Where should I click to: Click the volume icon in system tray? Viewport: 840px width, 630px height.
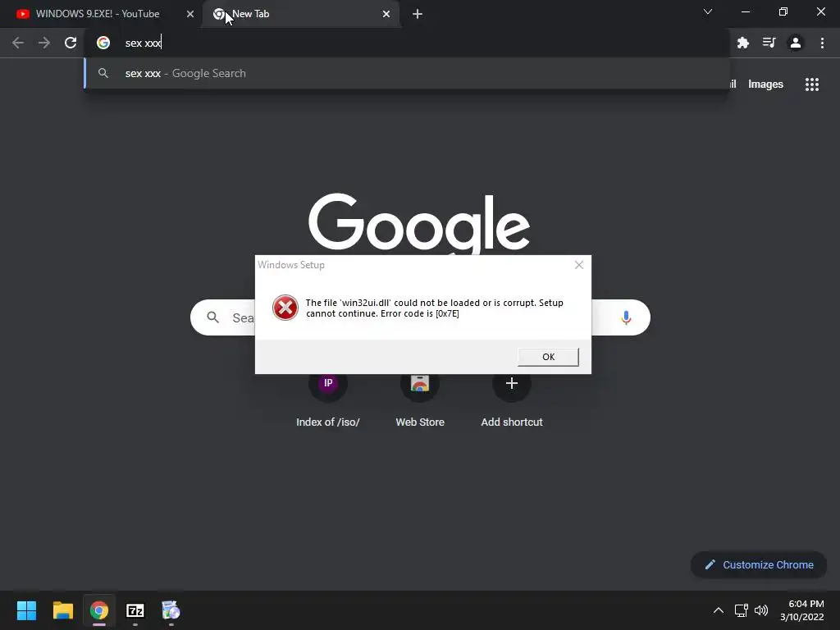click(761, 610)
